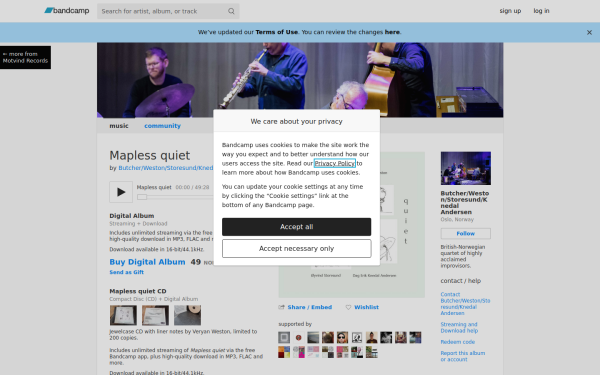
Task: Switch to the community tab
Action: (162, 126)
